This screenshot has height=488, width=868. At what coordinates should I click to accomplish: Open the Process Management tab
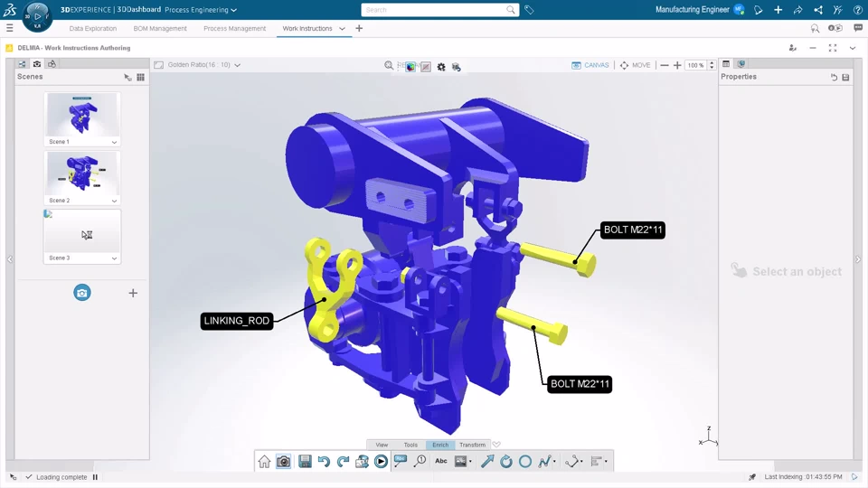(x=235, y=28)
